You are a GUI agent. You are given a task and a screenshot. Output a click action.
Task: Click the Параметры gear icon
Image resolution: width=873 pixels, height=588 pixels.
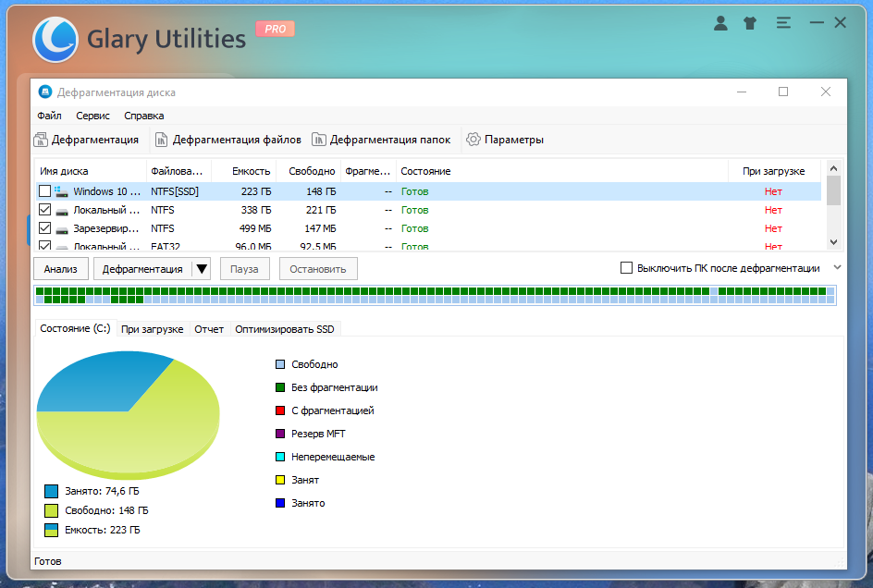coord(473,140)
